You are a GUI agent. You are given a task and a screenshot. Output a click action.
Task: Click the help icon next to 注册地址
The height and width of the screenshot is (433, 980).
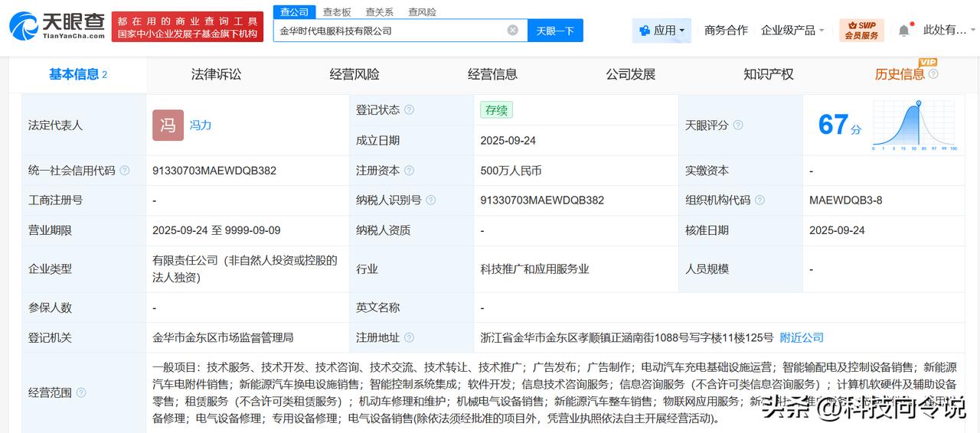[409, 337]
